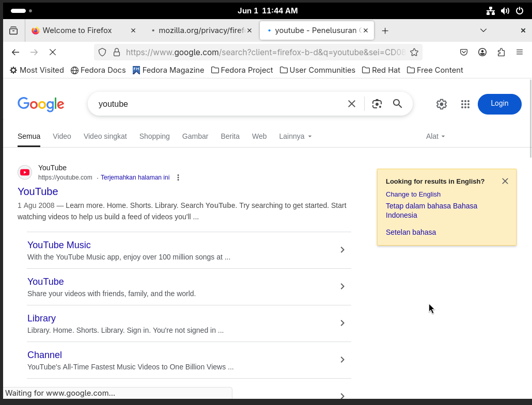The width and height of the screenshot is (532, 405).
Task: Click Change to English link
Action: (x=413, y=194)
